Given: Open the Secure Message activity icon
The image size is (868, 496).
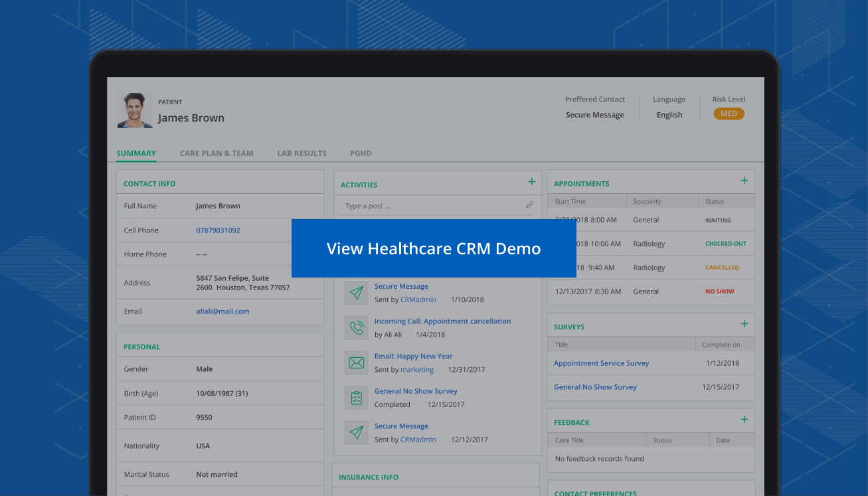Looking at the screenshot, I should pos(356,292).
